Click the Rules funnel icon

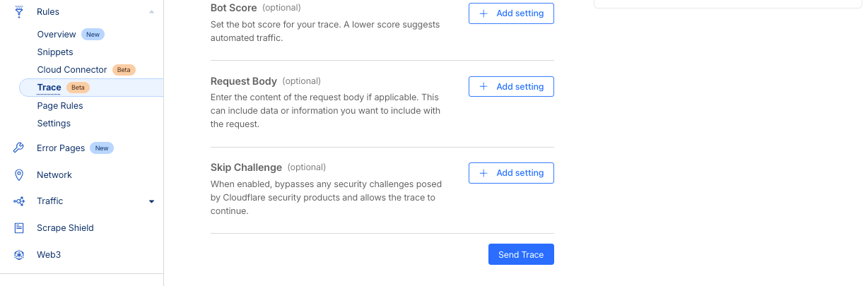(19, 11)
